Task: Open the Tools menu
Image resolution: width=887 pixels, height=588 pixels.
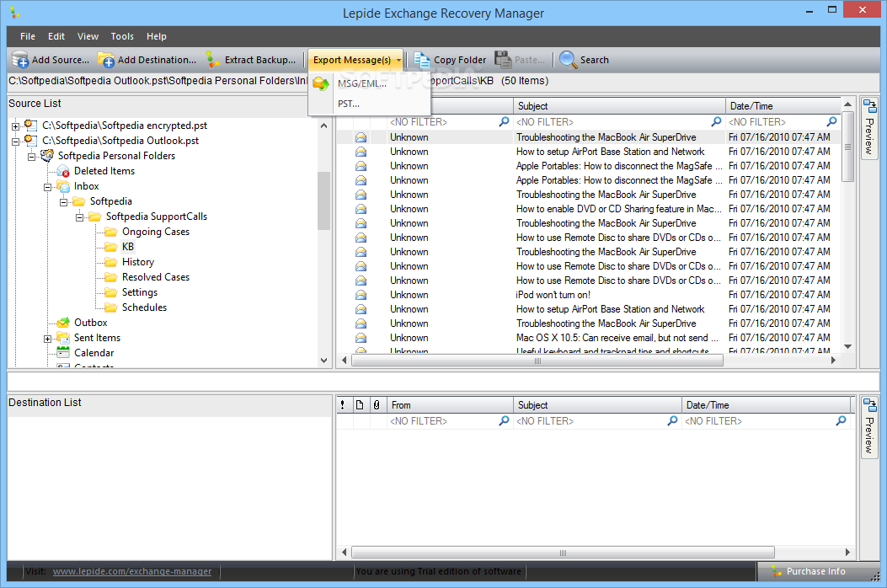Action: [x=122, y=36]
